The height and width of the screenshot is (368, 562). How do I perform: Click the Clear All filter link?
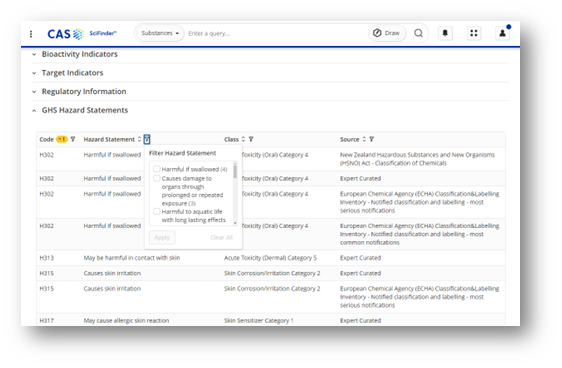coord(222,237)
